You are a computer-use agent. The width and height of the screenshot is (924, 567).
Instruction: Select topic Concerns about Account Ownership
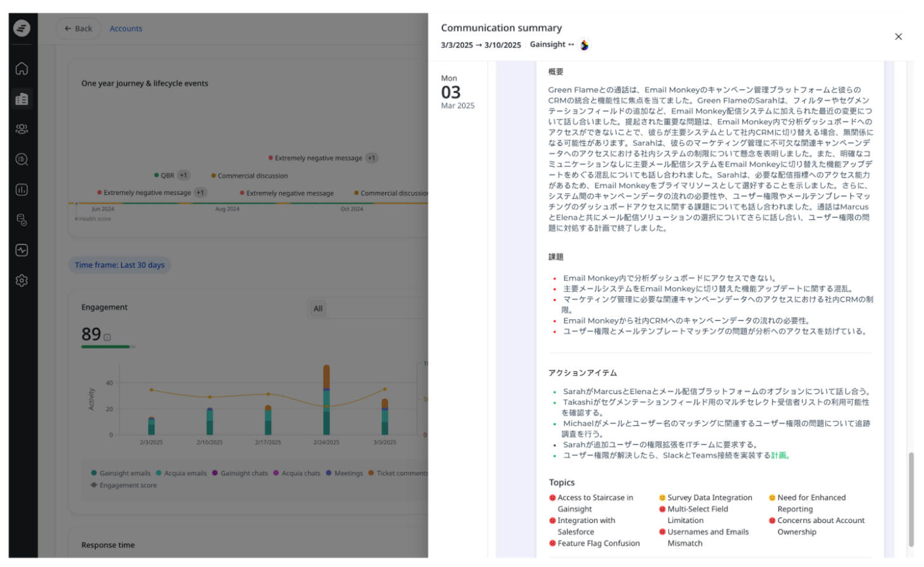817,527
